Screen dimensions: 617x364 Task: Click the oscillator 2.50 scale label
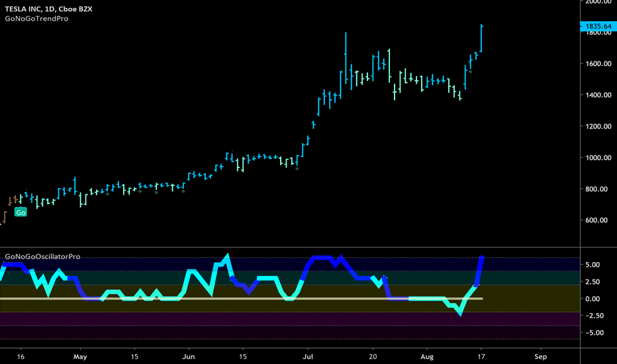tap(593, 282)
